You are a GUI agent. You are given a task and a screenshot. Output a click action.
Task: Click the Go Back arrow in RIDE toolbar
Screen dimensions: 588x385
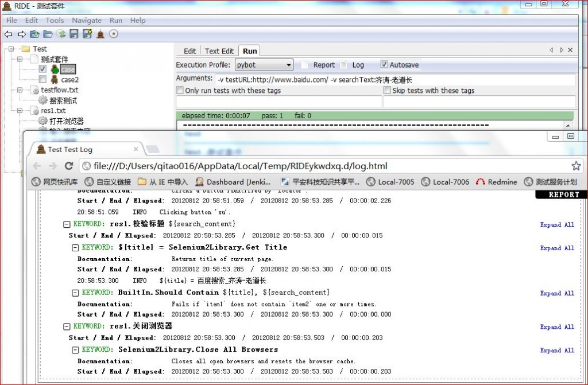[x=8, y=34]
